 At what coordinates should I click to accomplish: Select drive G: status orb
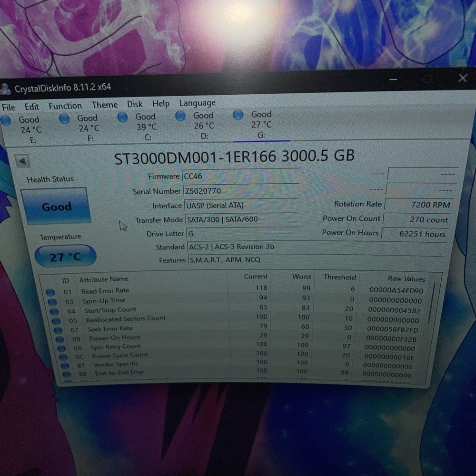238,115
